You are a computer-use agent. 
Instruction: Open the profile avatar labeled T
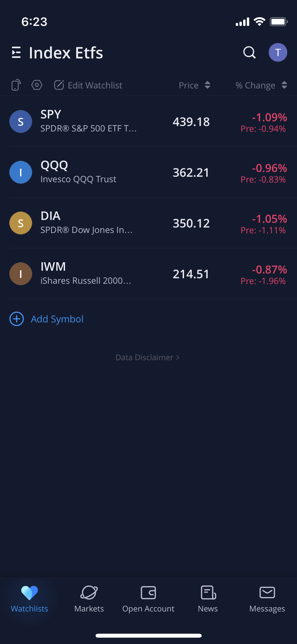pyautogui.click(x=278, y=52)
